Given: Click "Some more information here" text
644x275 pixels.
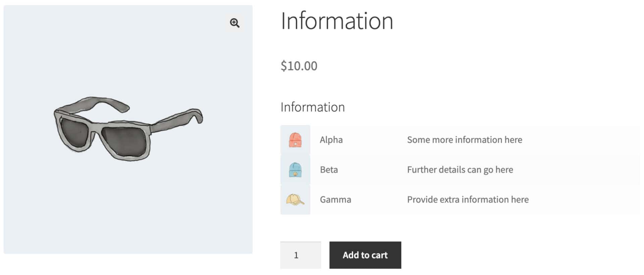Looking at the screenshot, I should (464, 140).
